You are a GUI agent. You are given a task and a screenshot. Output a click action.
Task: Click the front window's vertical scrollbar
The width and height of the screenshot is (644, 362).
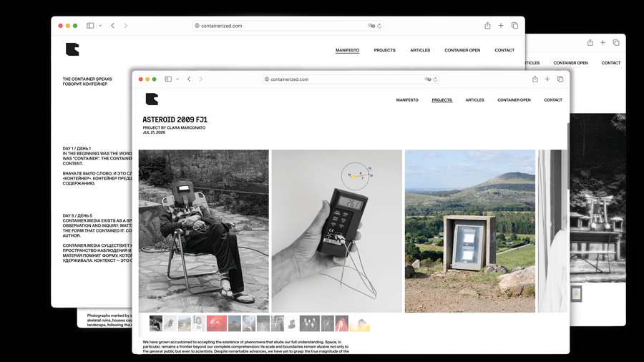click(568, 156)
